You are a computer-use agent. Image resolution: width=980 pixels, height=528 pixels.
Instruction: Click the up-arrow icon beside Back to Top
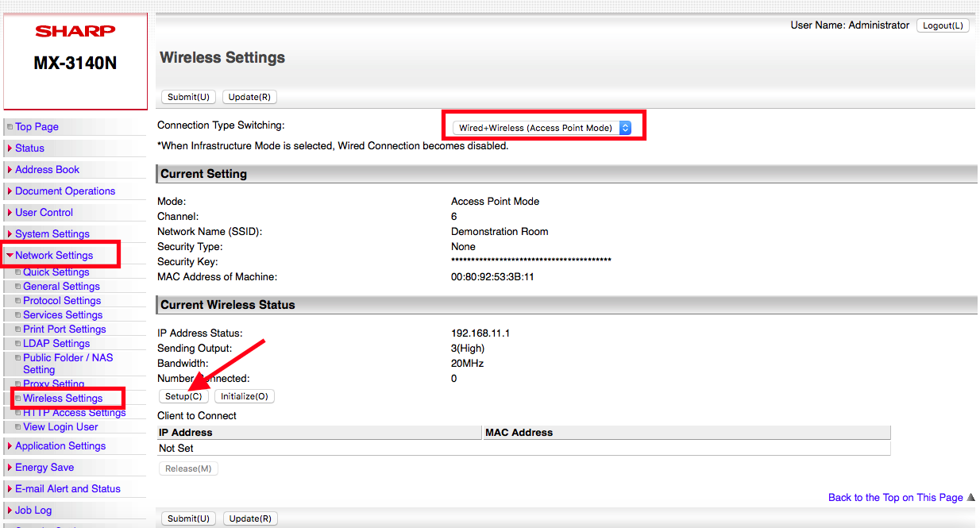pyautogui.click(x=970, y=498)
